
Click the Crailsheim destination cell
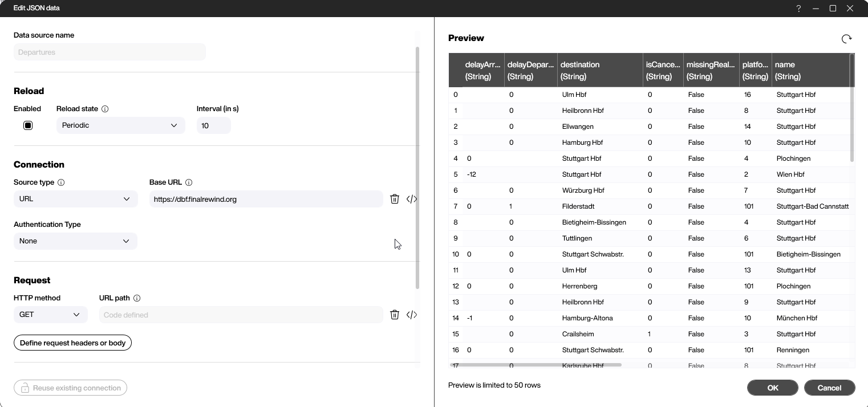coord(577,334)
